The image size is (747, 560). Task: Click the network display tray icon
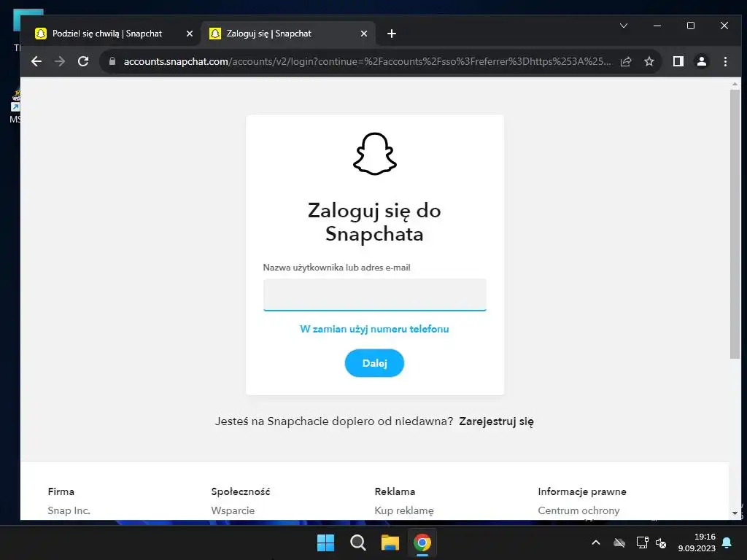(x=642, y=542)
